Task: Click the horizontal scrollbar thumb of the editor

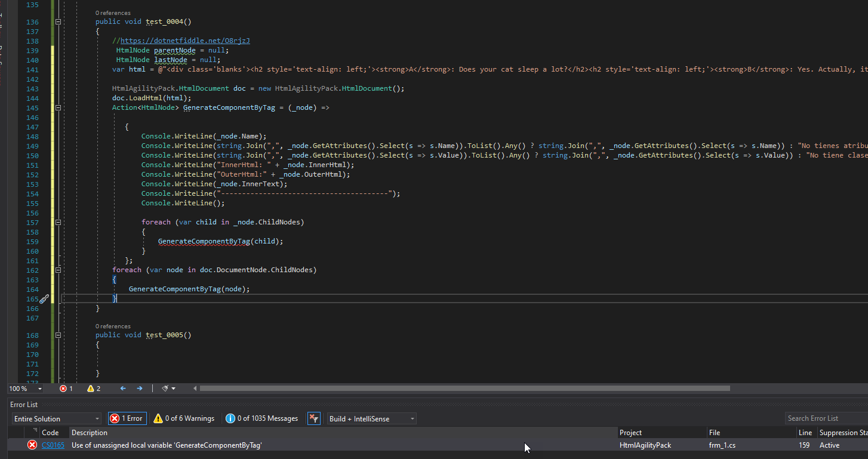Action: click(x=464, y=389)
